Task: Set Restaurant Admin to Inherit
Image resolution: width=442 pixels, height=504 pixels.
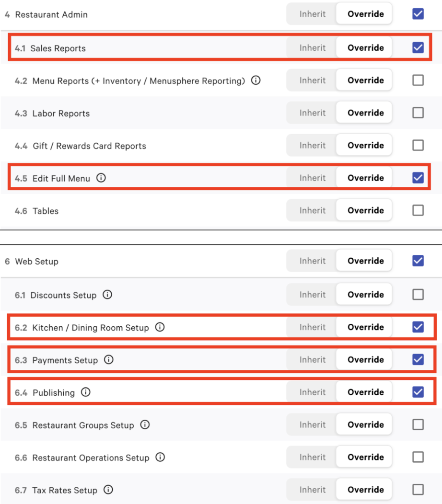Action: [x=313, y=14]
